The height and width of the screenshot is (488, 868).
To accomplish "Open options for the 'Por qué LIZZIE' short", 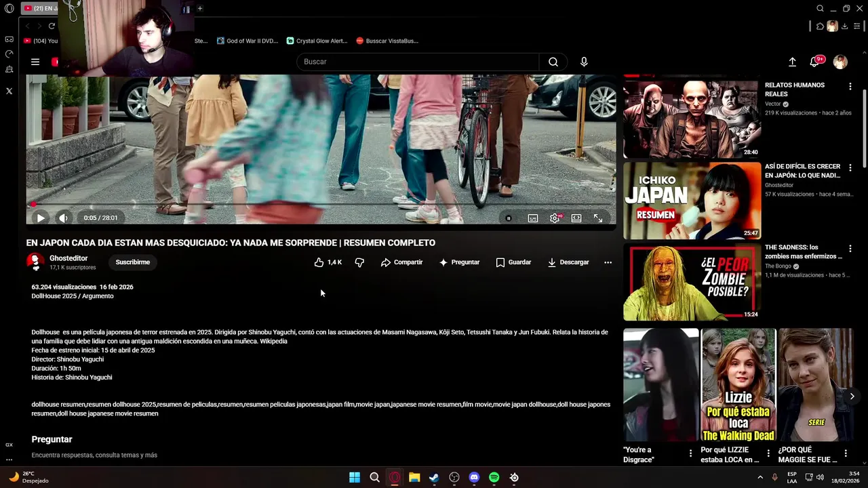I will point(768,453).
